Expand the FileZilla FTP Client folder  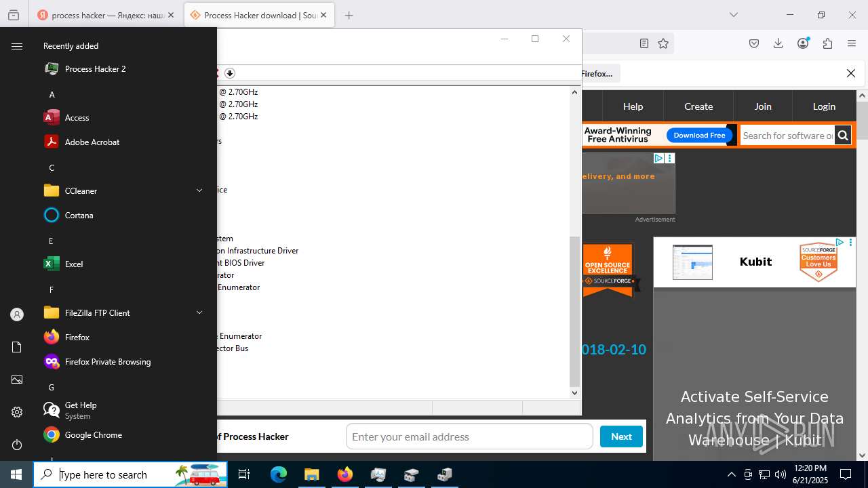(x=122, y=312)
